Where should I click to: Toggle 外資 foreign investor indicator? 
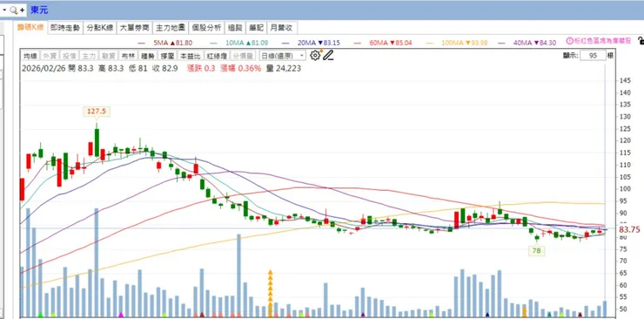50,56
